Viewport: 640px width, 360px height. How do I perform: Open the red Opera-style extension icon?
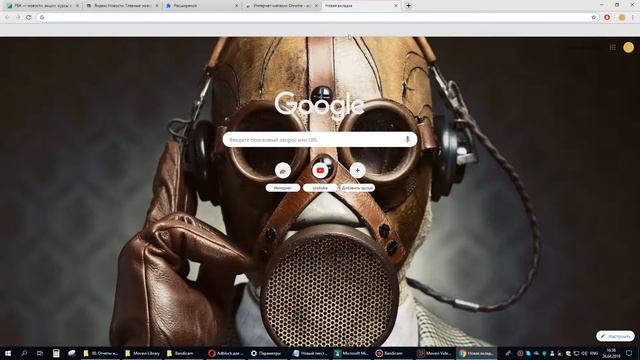pos(607,18)
